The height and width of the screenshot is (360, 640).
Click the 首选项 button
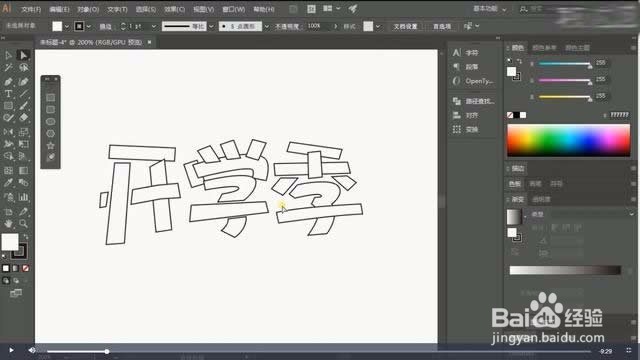(x=442, y=26)
